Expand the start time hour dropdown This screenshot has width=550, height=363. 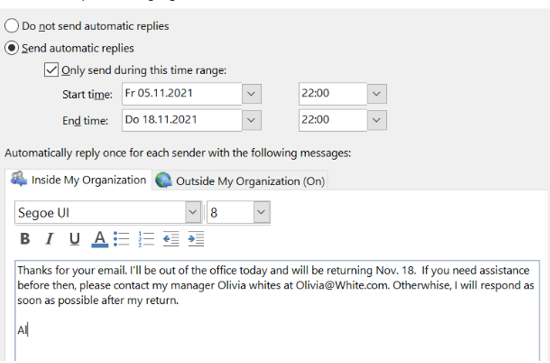coord(377,94)
